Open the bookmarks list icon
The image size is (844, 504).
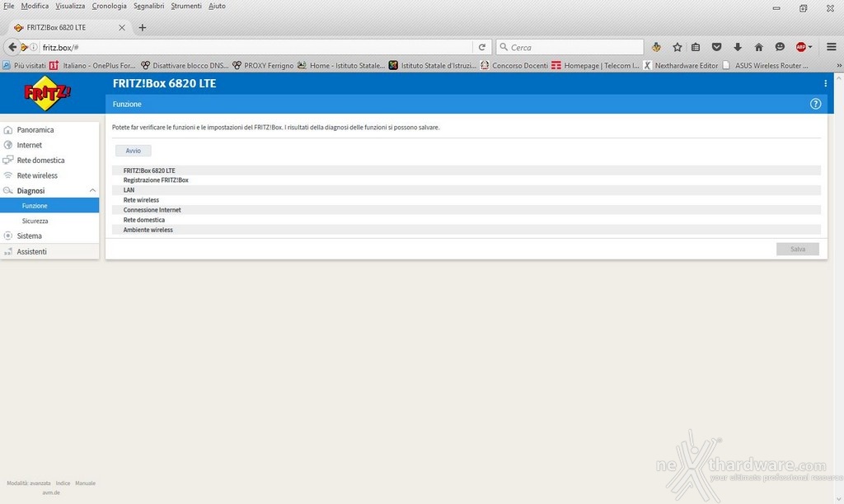click(696, 47)
